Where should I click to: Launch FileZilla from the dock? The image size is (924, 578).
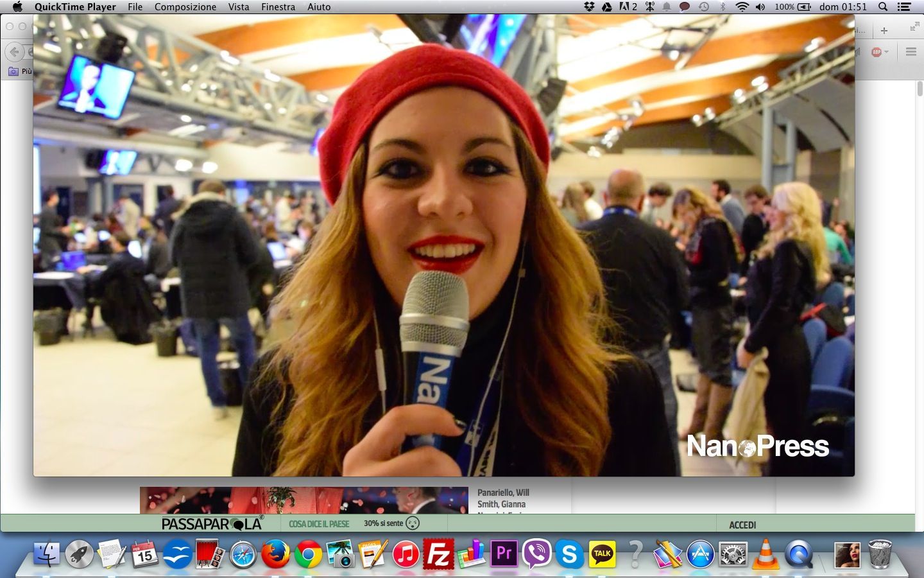[438, 554]
